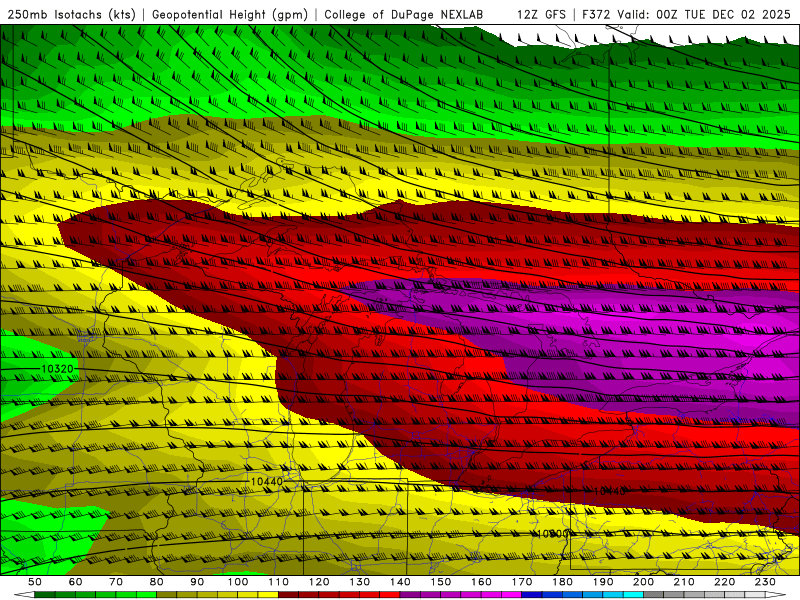Select the 200 knot label on legend
The width and height of the screenshot is (800, 600).
click(x=643, y=582)
